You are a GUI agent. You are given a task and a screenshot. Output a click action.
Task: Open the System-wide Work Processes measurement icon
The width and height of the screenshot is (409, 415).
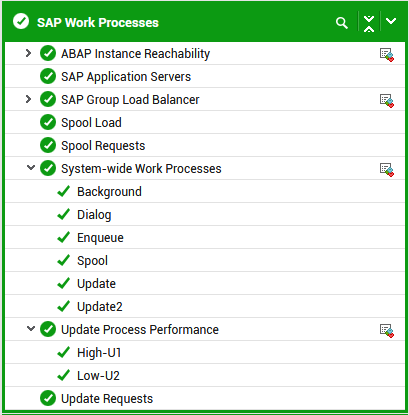pyautogui.click(x=387, y=170)
